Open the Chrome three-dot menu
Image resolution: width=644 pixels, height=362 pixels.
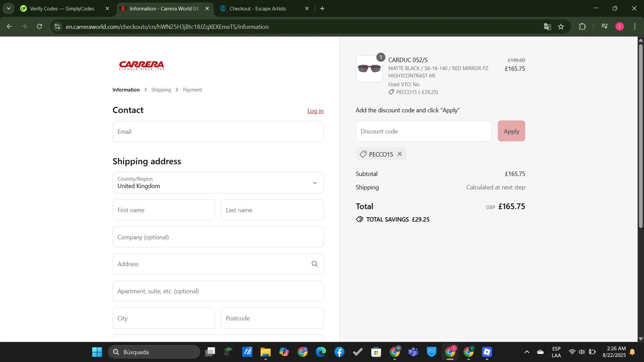[635, 27]
